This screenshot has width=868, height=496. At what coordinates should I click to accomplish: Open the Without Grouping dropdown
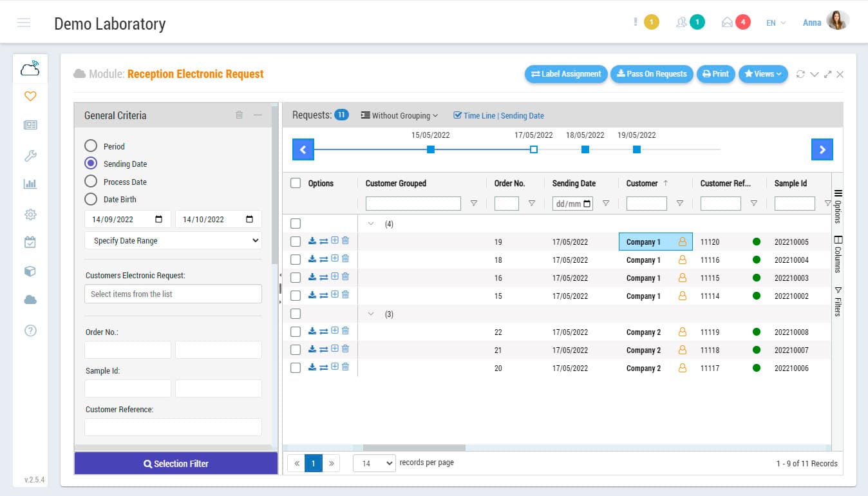click(x=399, y=115)
